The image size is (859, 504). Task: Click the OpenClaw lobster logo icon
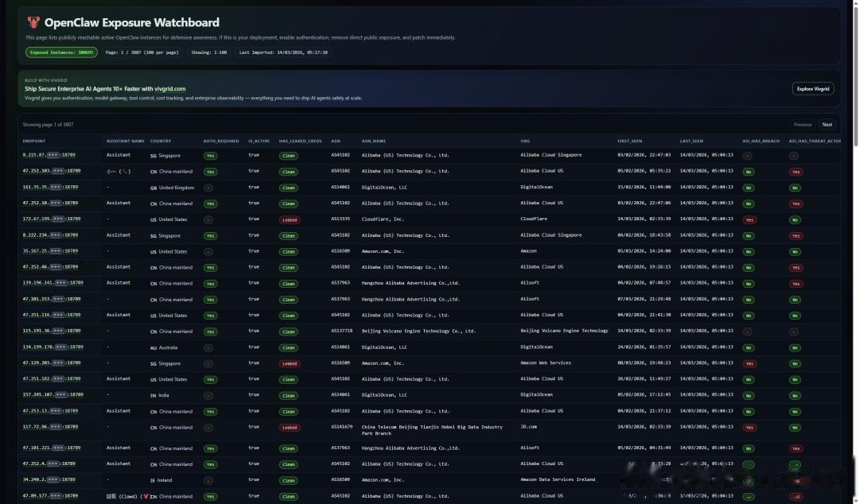tap(33, 22)
